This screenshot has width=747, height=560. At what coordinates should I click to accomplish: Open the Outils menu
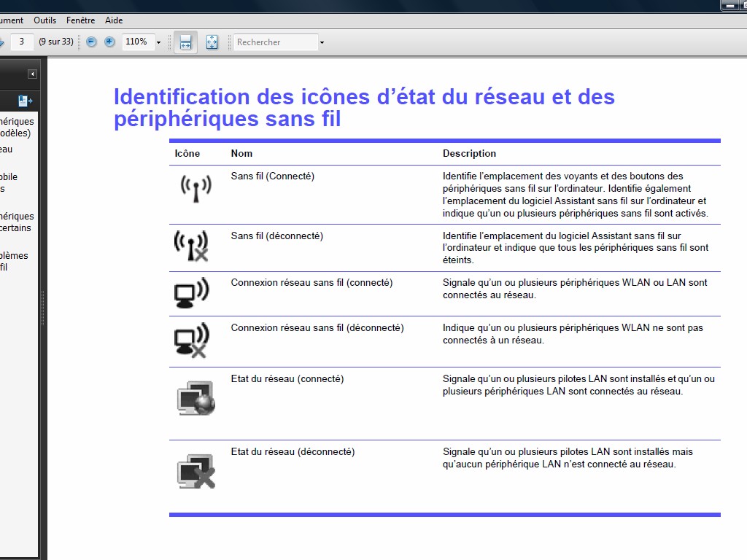click(x=44, y=20)
